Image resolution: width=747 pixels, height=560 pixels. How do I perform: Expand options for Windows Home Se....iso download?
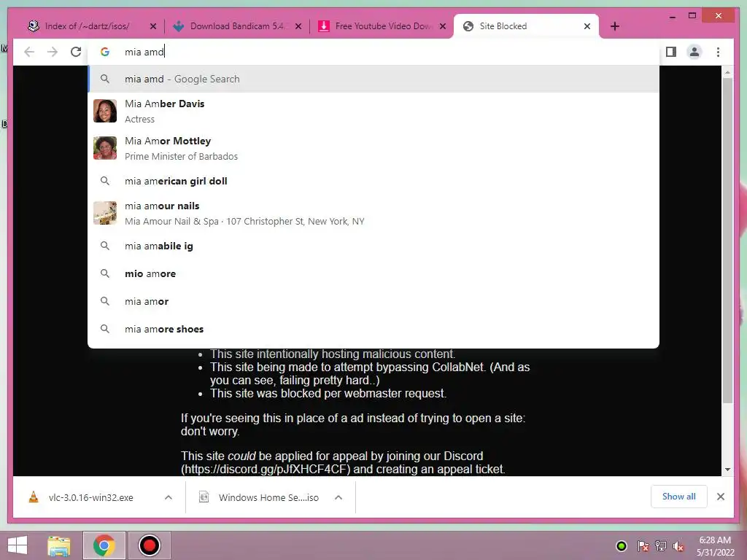click(338, 497)
